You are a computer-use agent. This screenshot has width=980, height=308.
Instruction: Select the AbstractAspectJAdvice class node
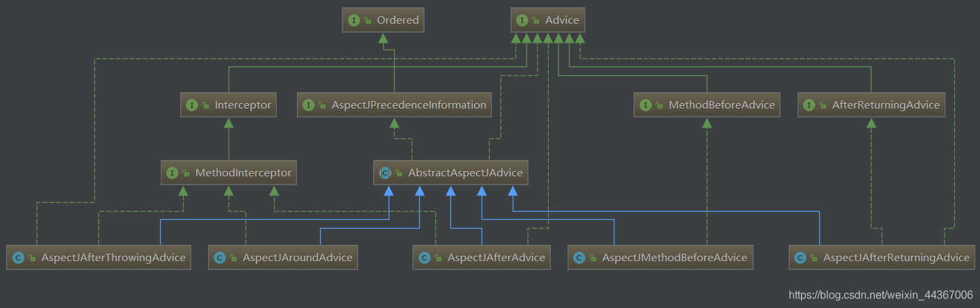(x=451, y=173)
